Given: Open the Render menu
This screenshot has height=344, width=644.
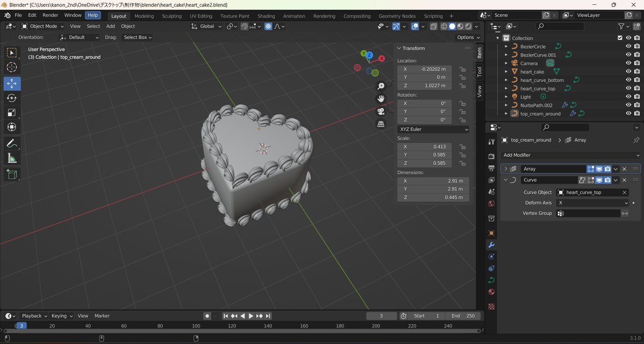Looking at the screenshot, I should tap(50, 15).
